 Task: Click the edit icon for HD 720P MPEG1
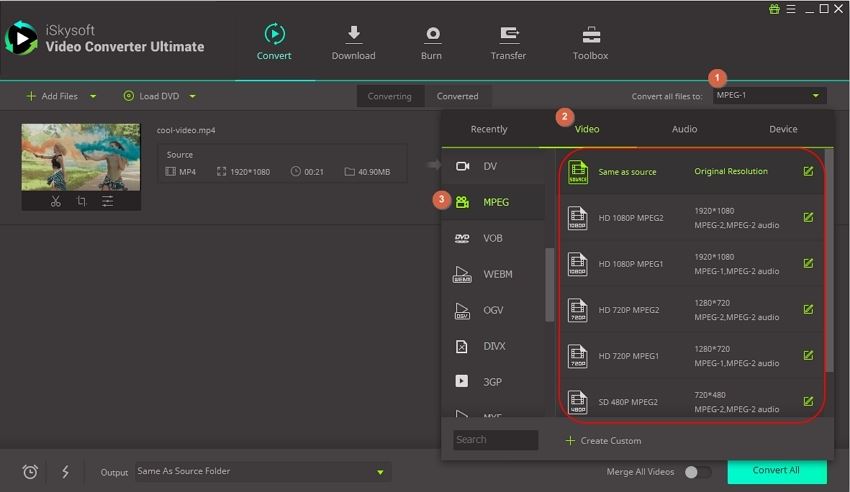point(808,356)
